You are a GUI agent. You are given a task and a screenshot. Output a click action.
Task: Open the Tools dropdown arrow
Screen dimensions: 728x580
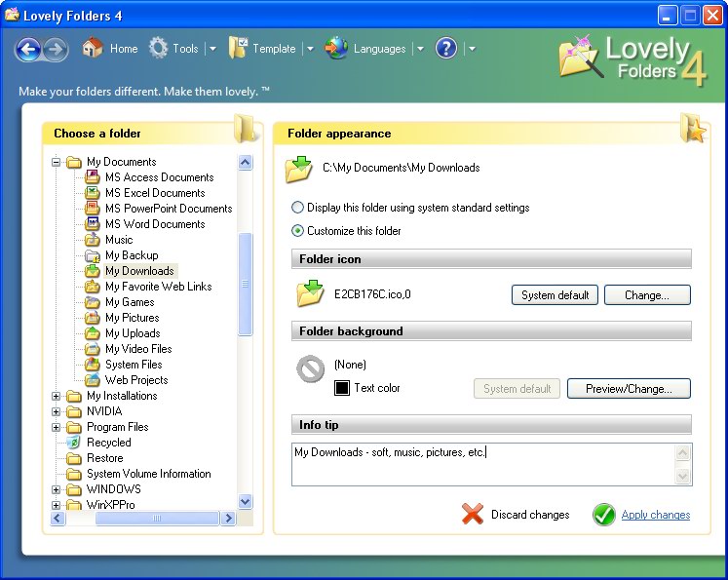(212, 49)
